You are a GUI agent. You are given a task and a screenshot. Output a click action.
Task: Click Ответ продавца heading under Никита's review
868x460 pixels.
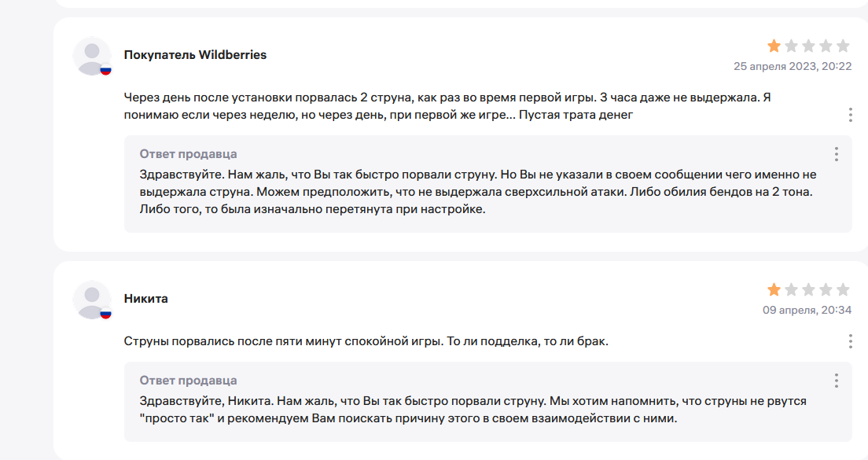point(188,381)
